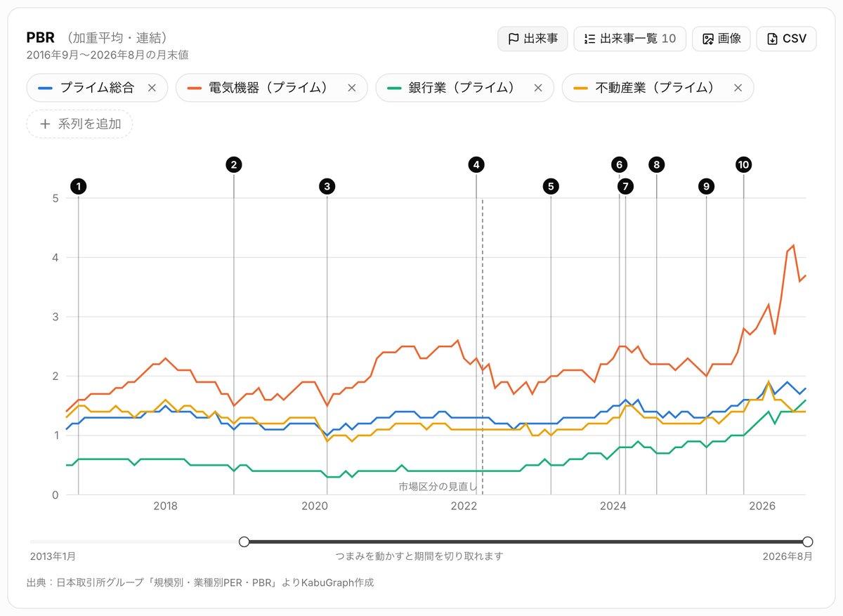
Task: Open event marker 2
Action: click(x=234, y=165)
